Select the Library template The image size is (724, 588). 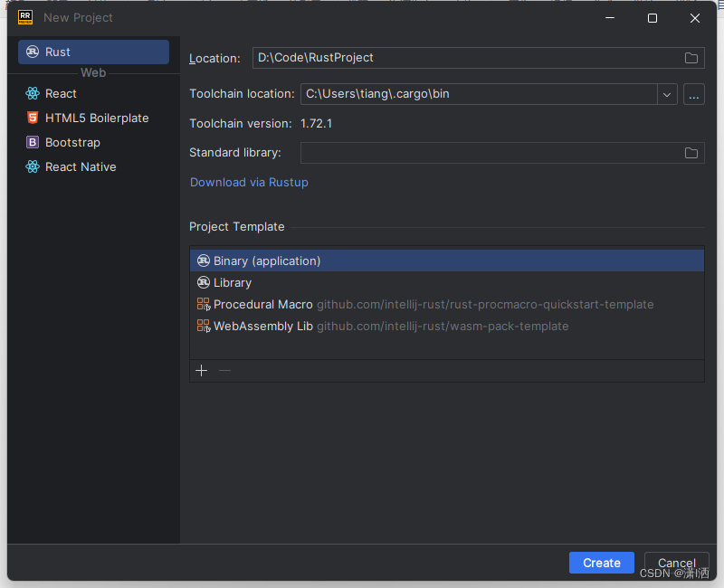point(447,283)
